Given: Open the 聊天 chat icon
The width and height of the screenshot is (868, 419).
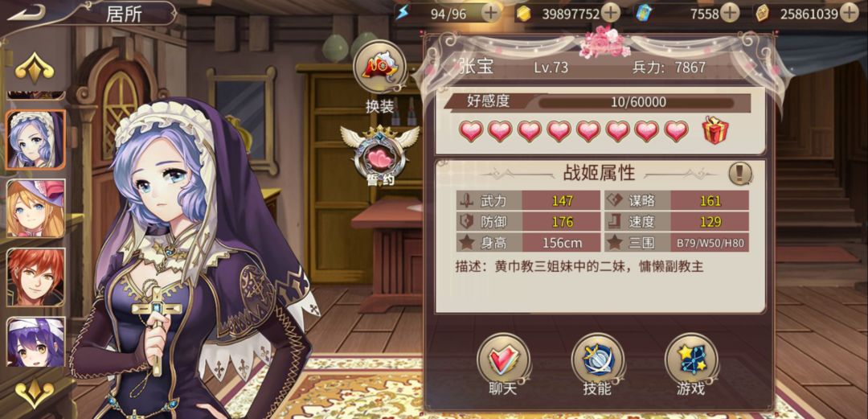Looking at the screenshot, I should coord(502,359).
